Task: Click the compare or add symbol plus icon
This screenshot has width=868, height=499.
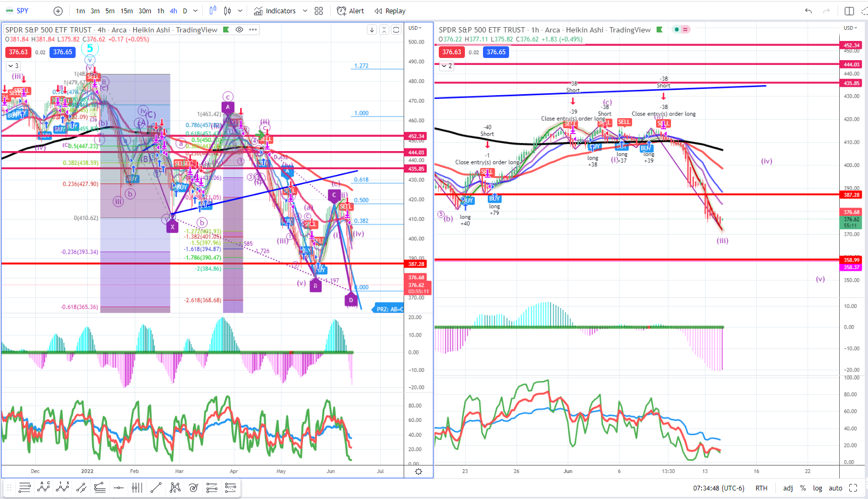Action: point(58,11)
